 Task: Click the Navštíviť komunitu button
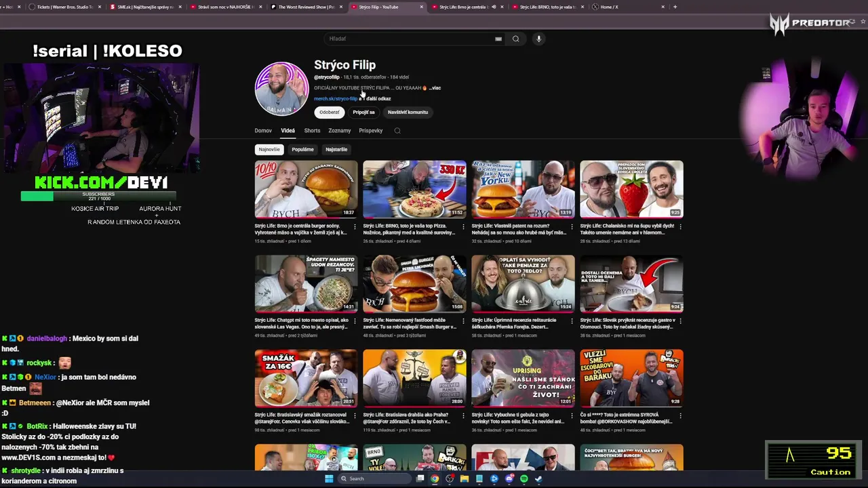(x=408, y=113)
